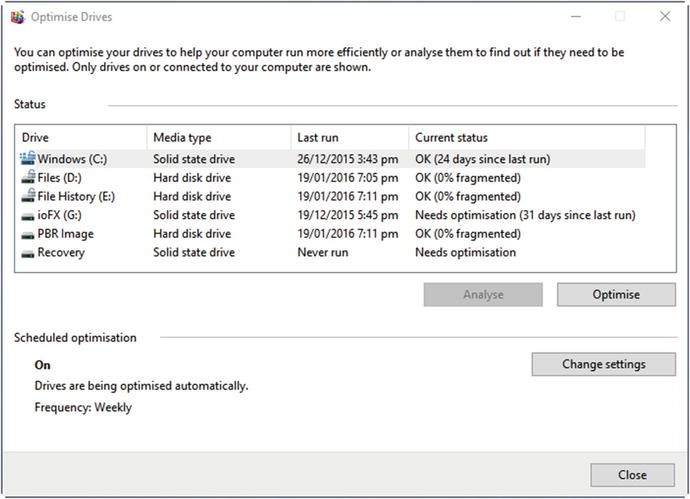
Task: Click the Optimise Drives title bar icon
Action: [15, 17]
